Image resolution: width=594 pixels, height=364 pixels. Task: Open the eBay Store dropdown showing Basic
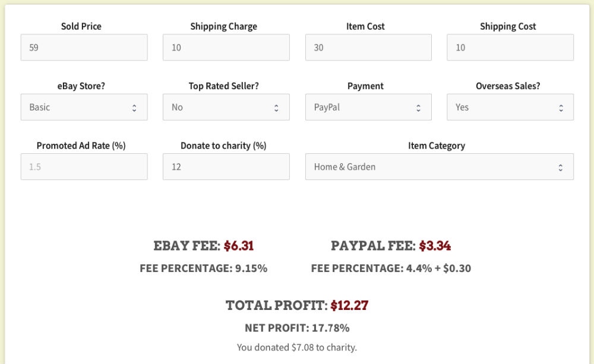[x=84, y=107]
